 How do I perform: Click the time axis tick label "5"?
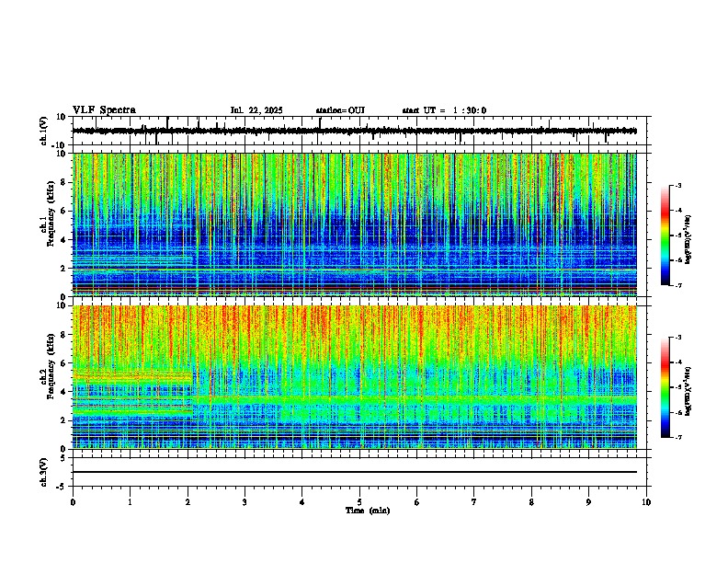(x=359, y=502)
